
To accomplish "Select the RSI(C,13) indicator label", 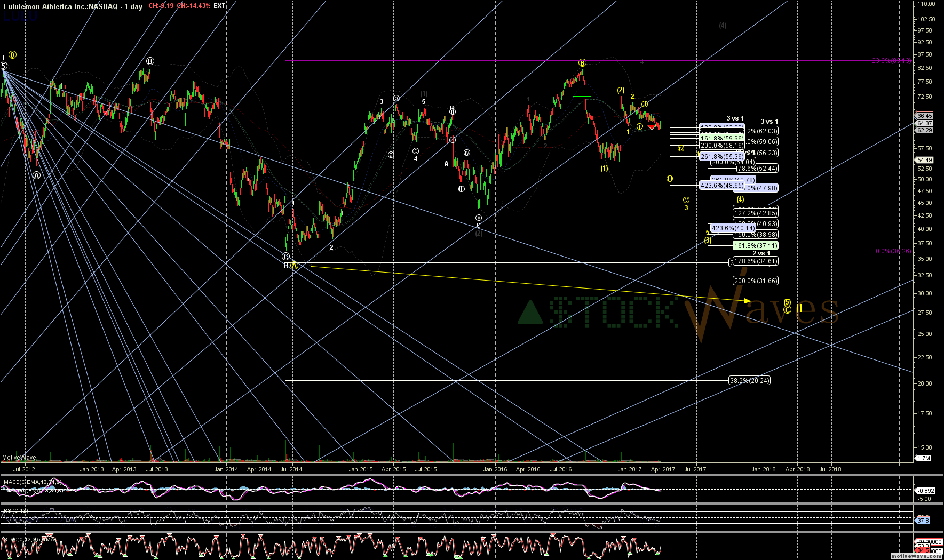I will pyautogui.click(x=16, y=511).
